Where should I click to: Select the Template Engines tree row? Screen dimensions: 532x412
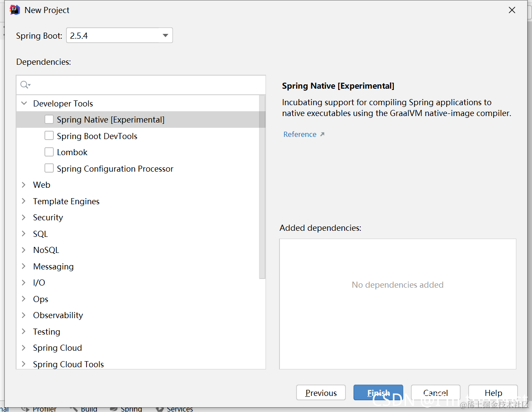[138, 201]
